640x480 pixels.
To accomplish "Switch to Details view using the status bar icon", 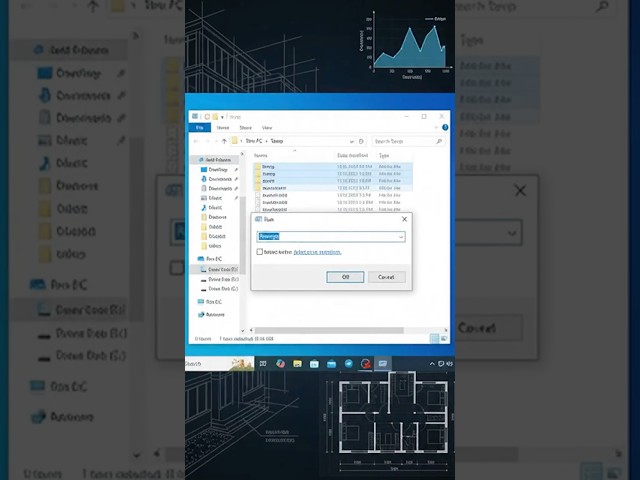I will (x=435, y=338).
